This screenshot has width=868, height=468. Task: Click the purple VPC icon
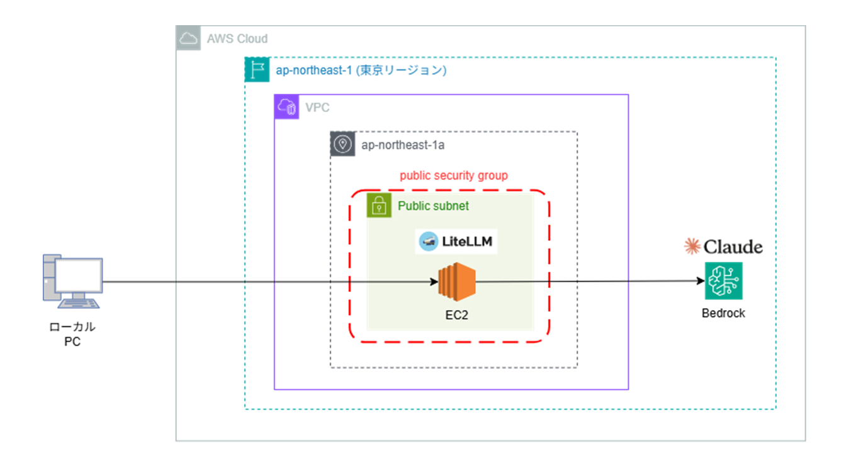[287, 107]
